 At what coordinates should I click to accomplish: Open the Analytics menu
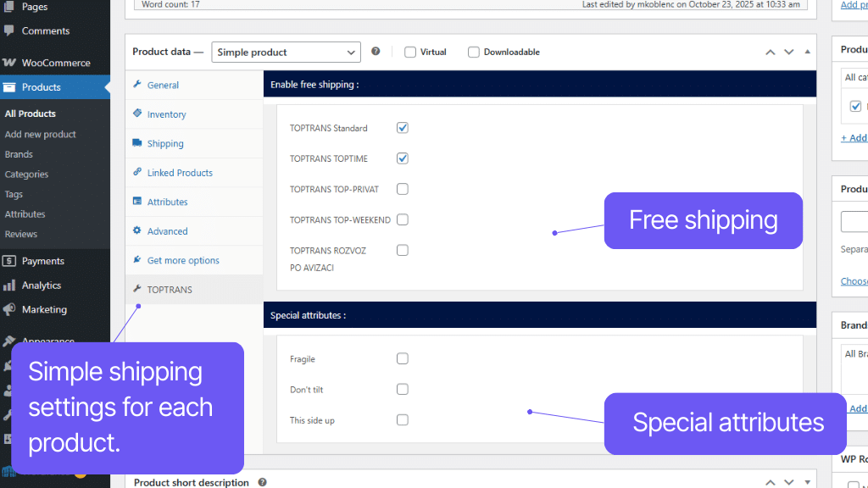[x=55, y=285]
